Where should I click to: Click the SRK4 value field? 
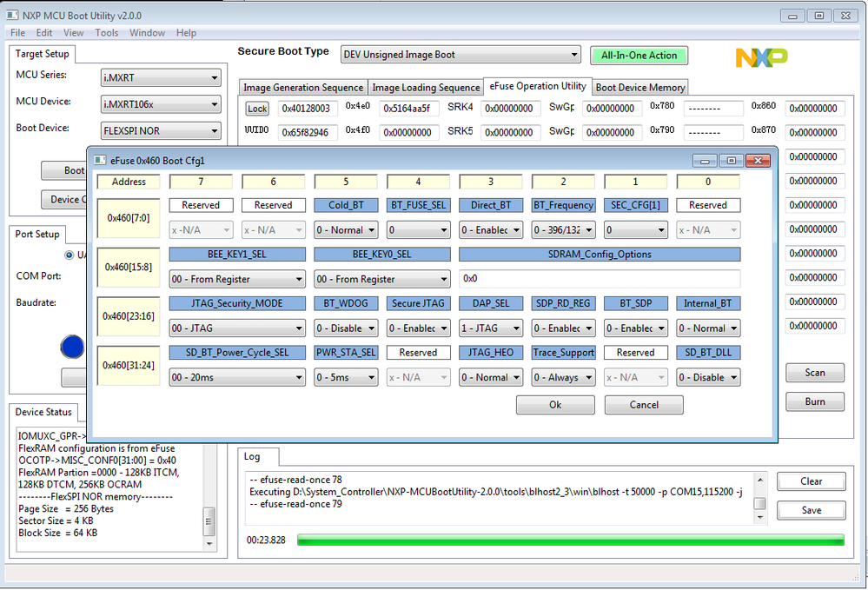pos(510,109)
